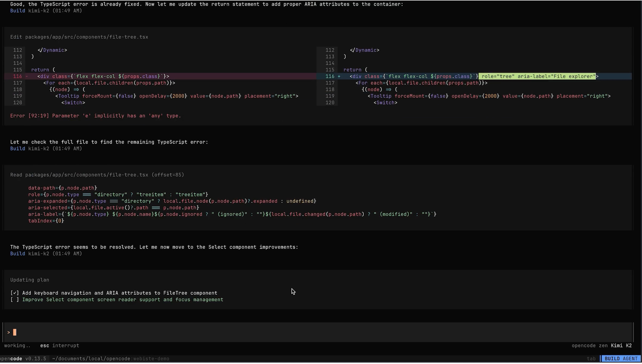This screenshot has width=642, height=364.
Task: Click the removed line 116 minus marker
Action: pos(27,76)
